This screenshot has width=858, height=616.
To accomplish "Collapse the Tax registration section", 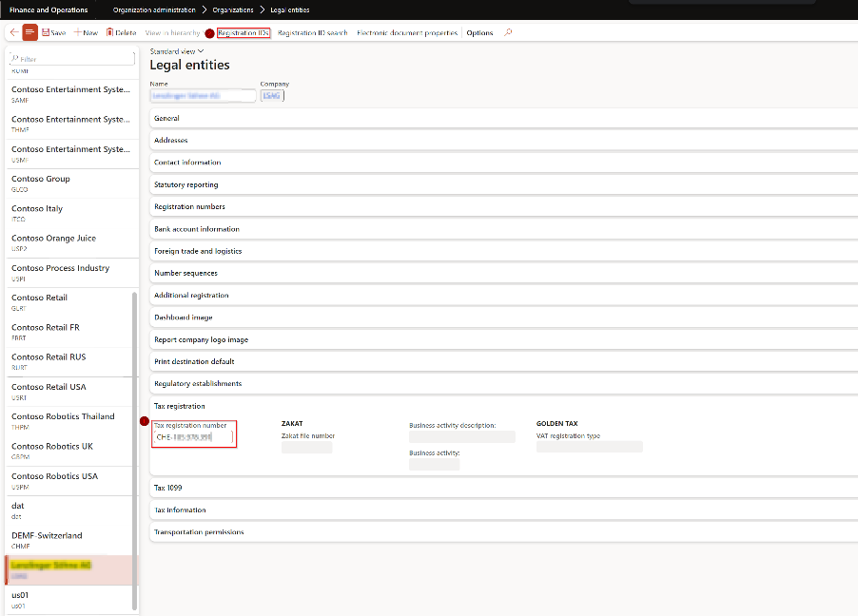I will [503, 406].
